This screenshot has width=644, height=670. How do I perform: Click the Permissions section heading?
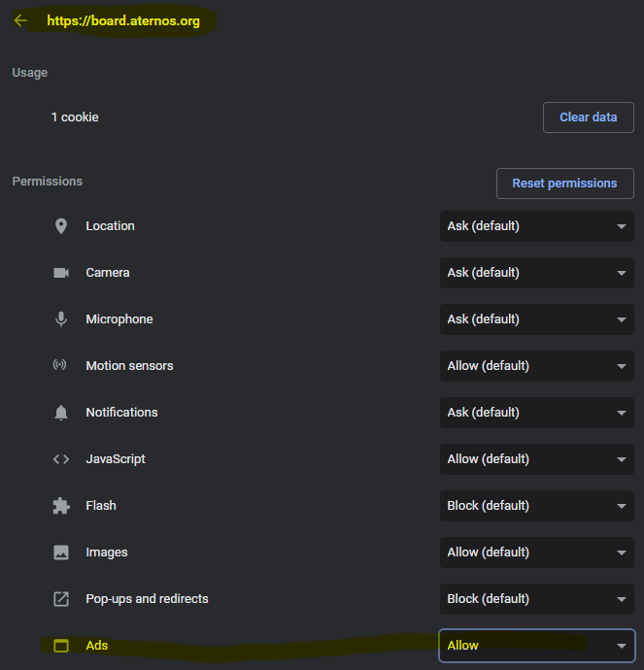click(x=47, y=182)
